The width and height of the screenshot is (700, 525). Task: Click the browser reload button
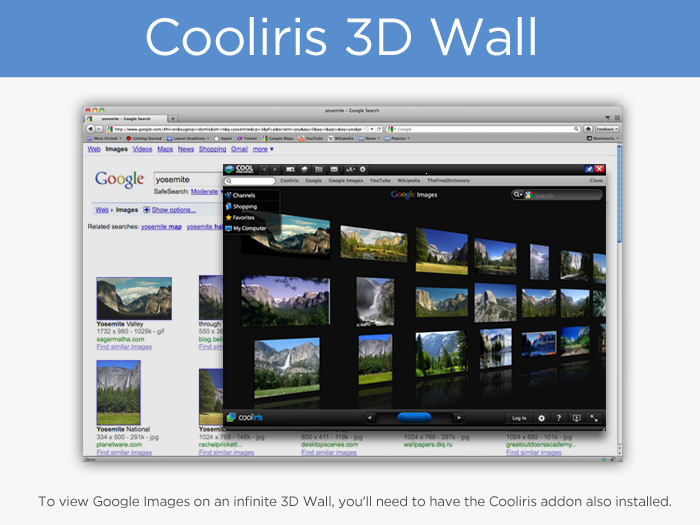click(x=379, y=129)
